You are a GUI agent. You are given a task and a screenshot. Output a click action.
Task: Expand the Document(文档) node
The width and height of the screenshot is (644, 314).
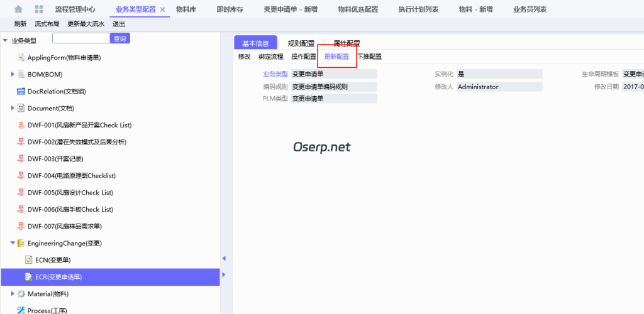coord(13,108)
